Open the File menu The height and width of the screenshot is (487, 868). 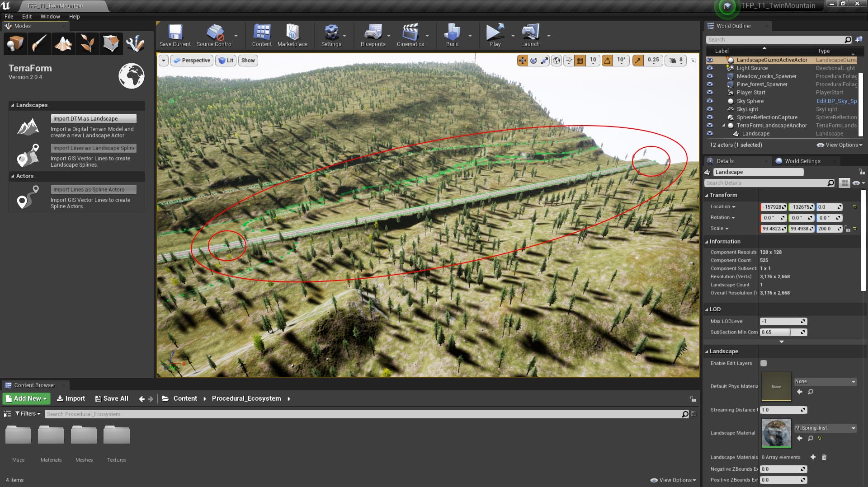pyautogui.click(x=9, y=16)
